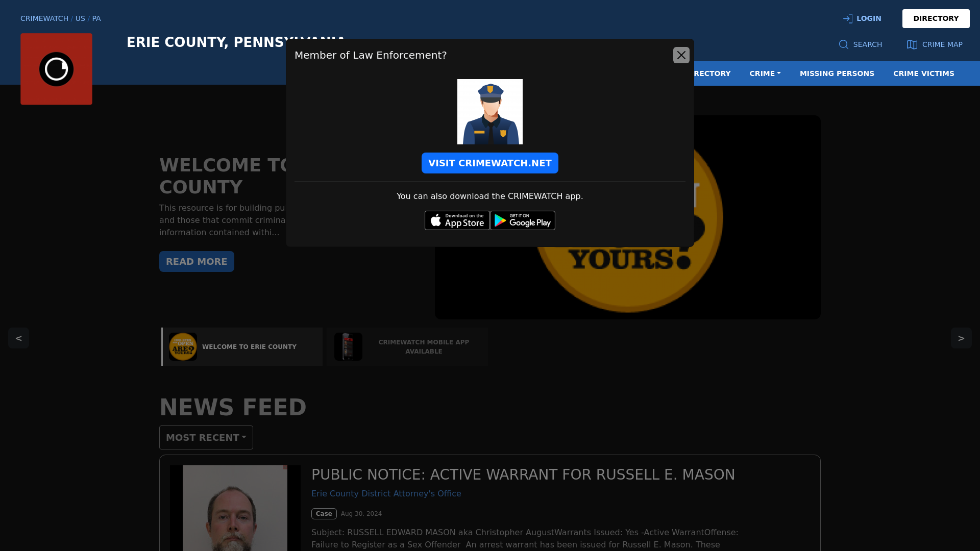The height and width of the screenshot is (551, 980).
Task: Close the law enforcement dialog
Action: (681, 55)
